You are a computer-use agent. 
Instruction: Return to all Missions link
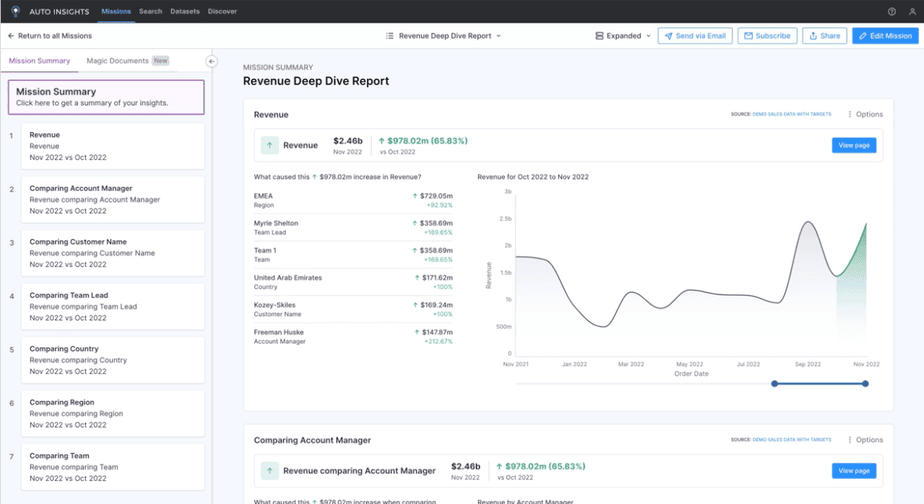click(x=55, y=36)
